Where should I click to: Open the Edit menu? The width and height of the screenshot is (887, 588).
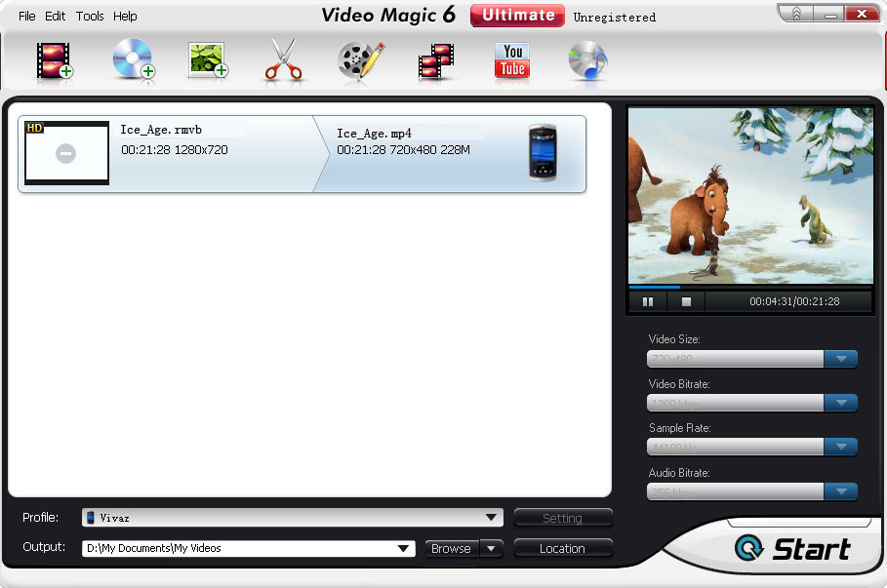pyautogui.click(x=55, y=17)
